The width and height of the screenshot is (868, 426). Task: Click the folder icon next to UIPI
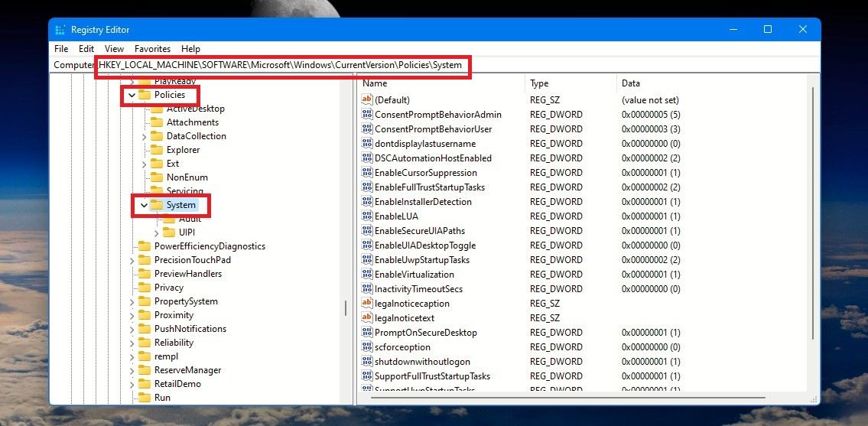point(169,233)
